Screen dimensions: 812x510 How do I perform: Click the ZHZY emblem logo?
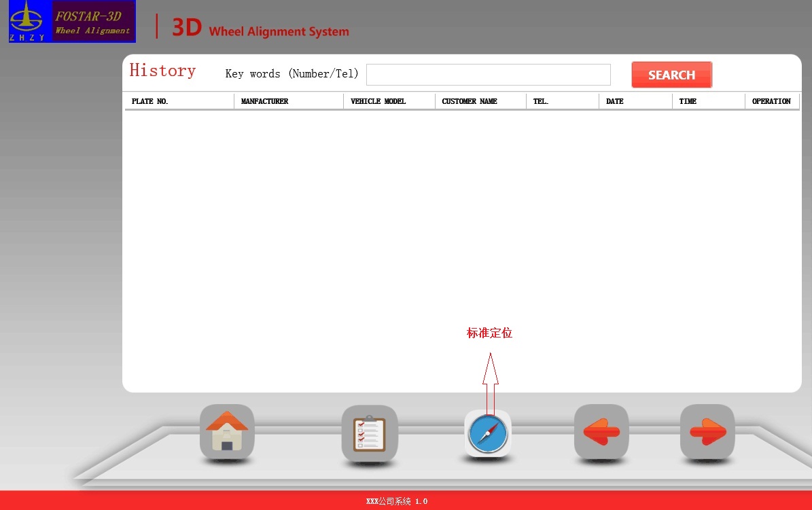click(30, 22)
